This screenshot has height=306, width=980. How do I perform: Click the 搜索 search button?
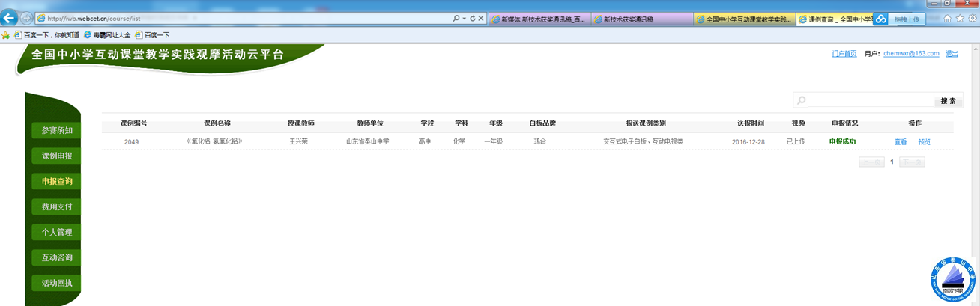point(948,101)
